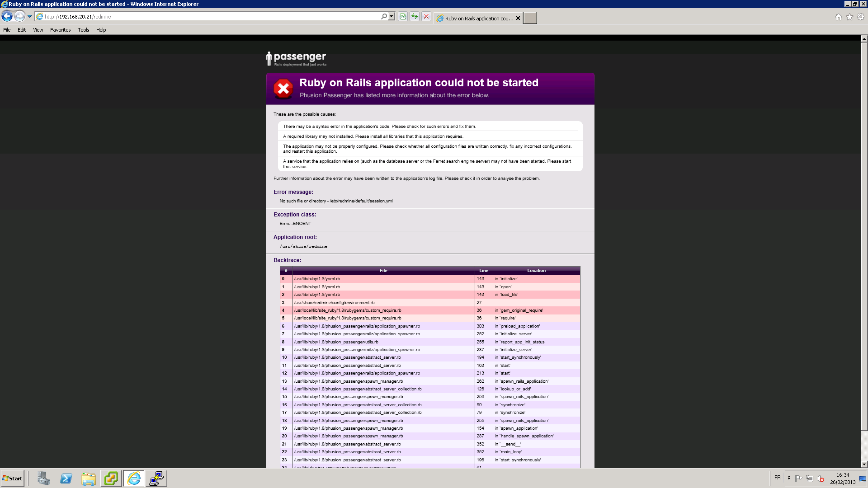Click the muted speaker volume icon
The height and width of the screenshot is (488, 868).
821,479
